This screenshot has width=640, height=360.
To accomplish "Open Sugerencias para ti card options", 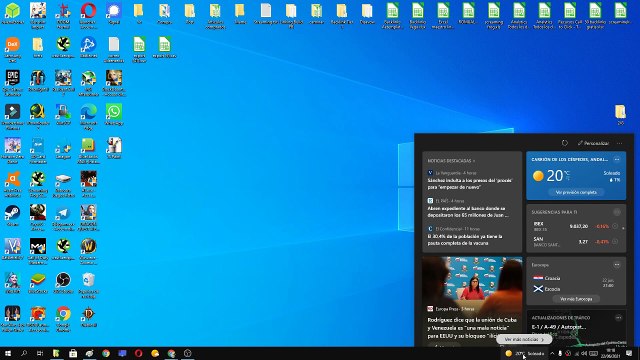I will pyautogui.click(x=617, y=212).
